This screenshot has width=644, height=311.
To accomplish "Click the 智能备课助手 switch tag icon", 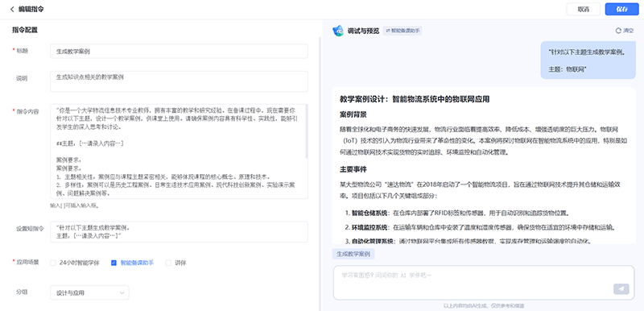I will pyautogui.click(x=388, y=31).
